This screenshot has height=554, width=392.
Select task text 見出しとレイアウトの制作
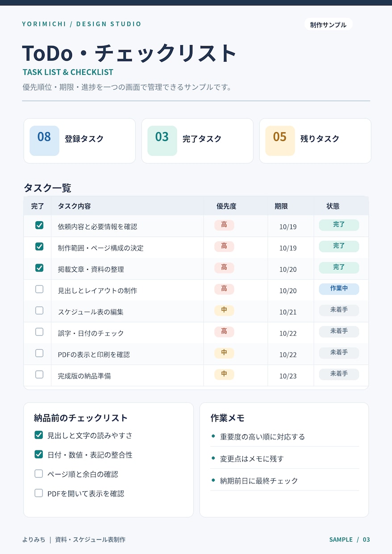(97, 290)
